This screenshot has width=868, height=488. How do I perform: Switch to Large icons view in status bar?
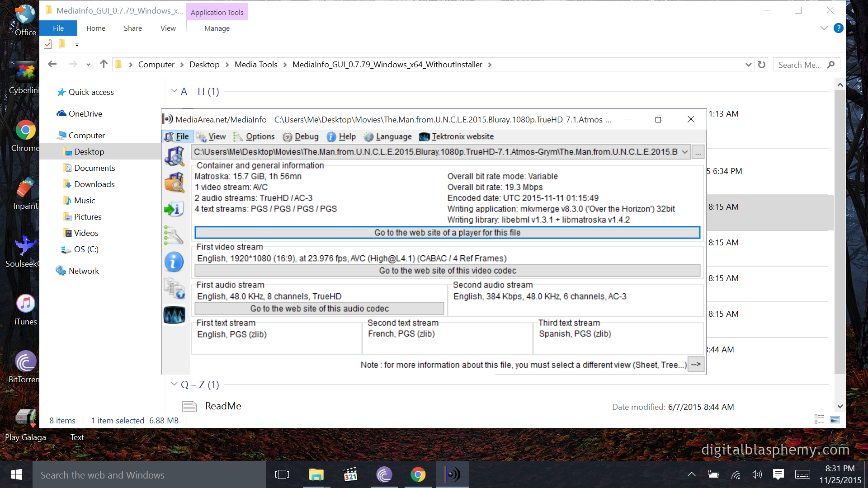pyautogui.click(x=835, y=419)
